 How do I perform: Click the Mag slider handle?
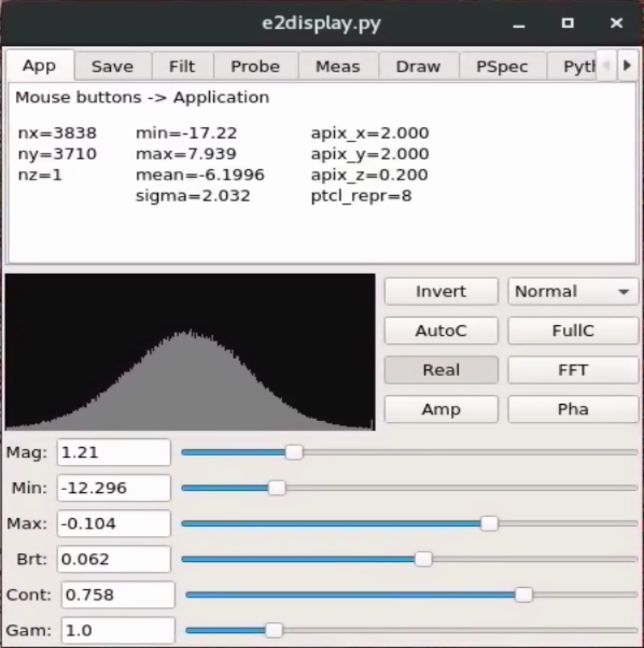294,452
